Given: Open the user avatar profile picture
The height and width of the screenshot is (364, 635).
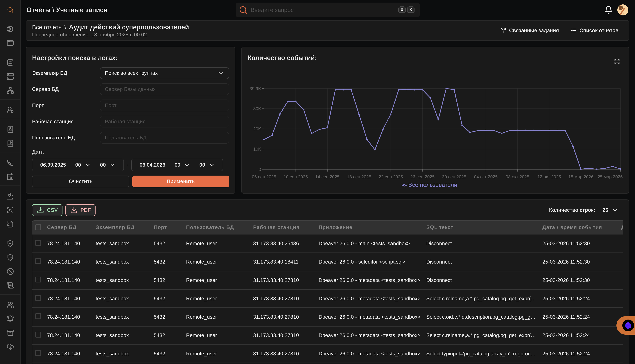Looking at the screenshot, I should coord(623,10).
